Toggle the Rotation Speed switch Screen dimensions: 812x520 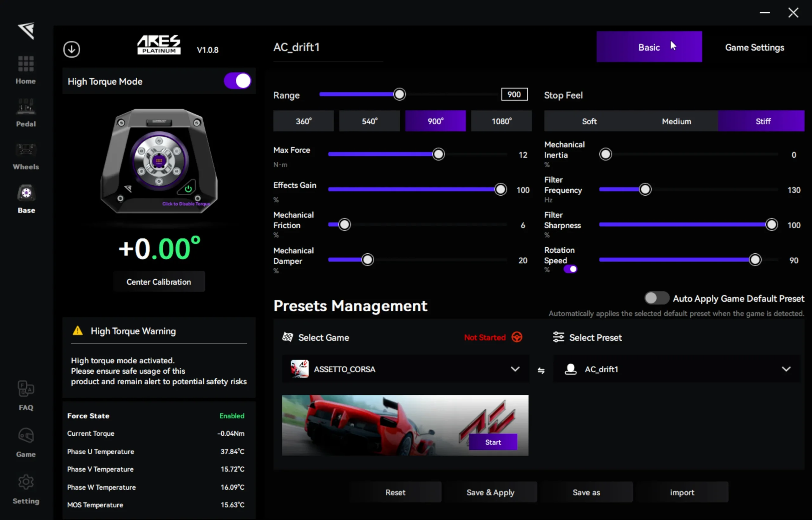pyautogui.click(x=570, y=269)
